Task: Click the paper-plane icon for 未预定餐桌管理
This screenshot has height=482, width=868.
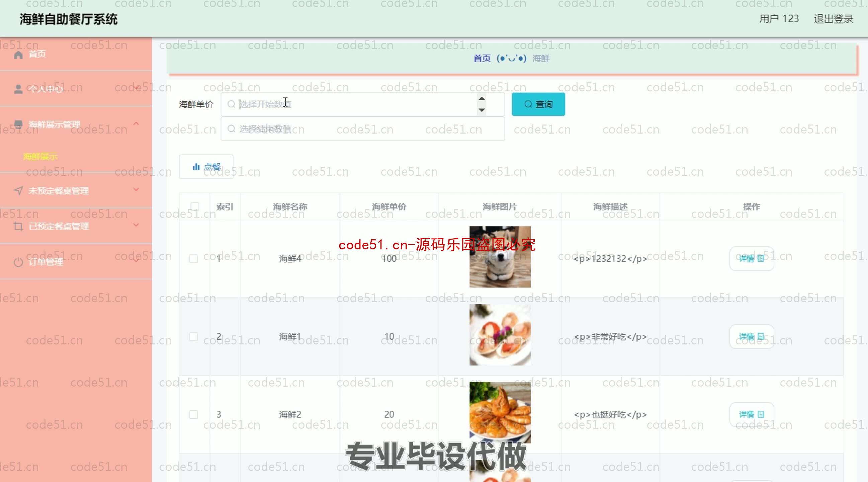Action: coord(18,191)
